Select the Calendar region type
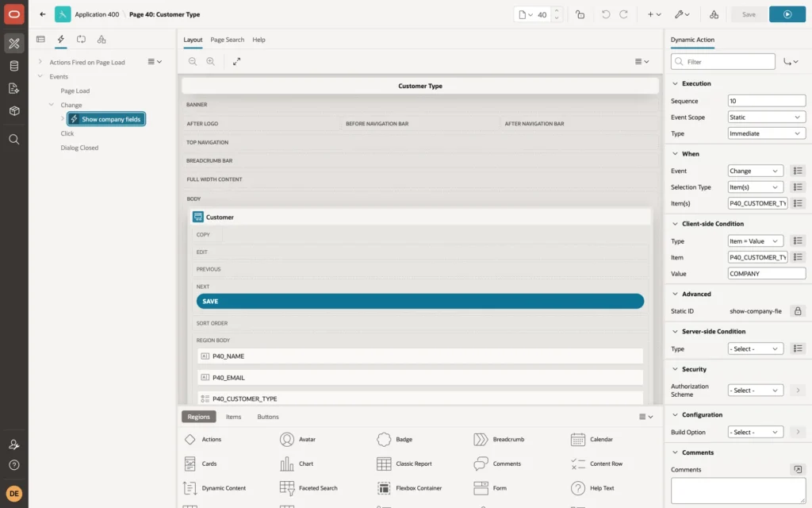812x508 pixels. click(x=592, y=440)
